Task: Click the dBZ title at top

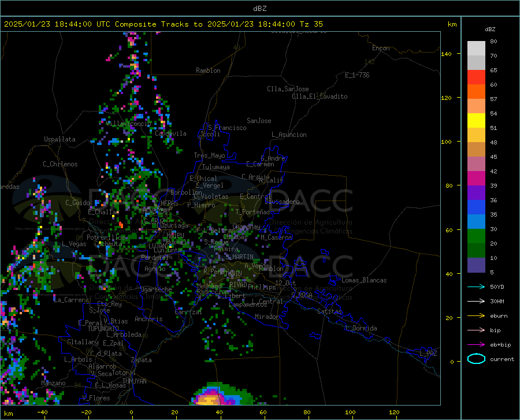Action: click(259, 9)
